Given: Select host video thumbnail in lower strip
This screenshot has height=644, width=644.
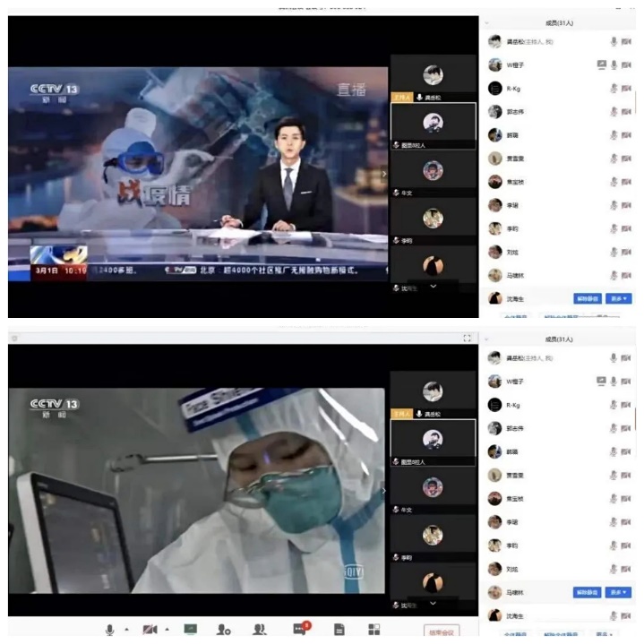Looking at the screenshot, I should (433, 395).
